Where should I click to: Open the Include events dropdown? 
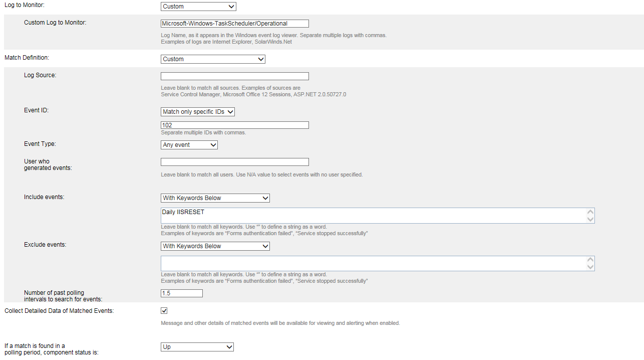(215, 198)
